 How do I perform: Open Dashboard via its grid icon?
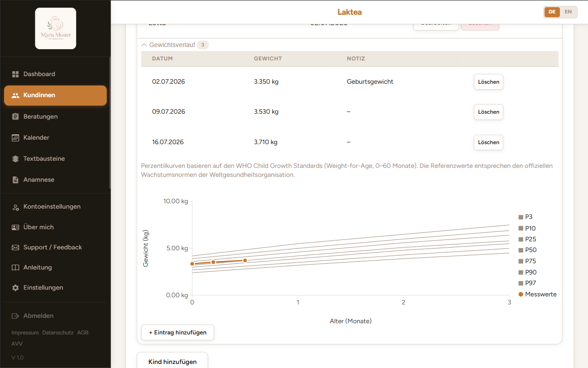point(15,74)
